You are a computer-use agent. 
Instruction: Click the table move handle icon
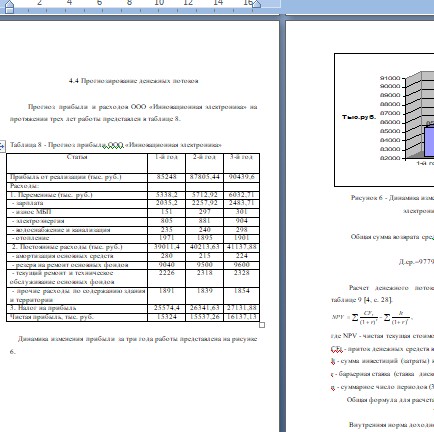(x=2, y=146)
